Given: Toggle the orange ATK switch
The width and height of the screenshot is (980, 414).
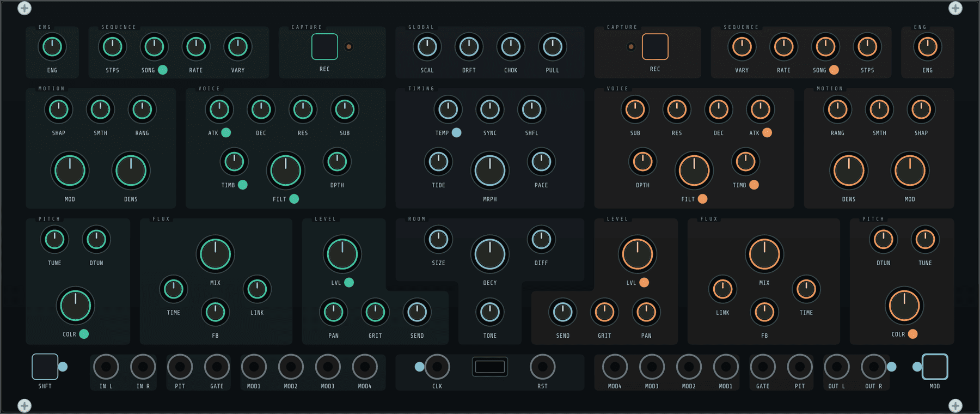Looking at the screenshot, I should click(x=767, y=132).
